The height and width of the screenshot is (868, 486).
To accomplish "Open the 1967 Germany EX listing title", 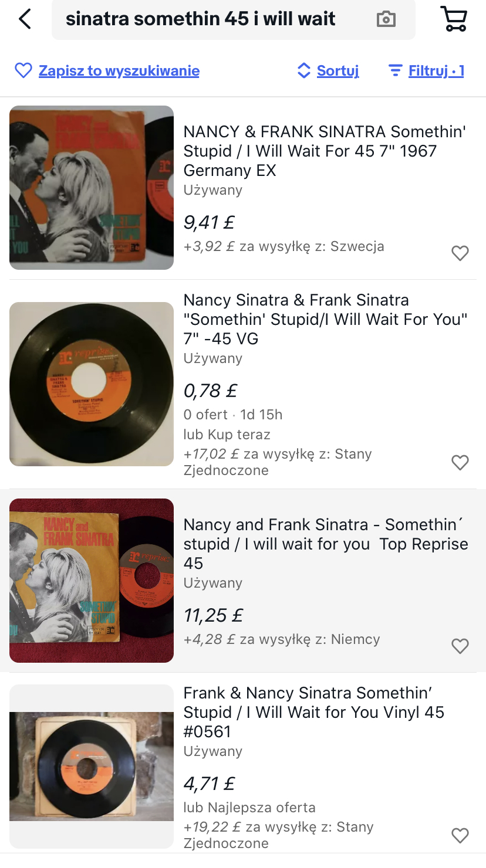I will coord(325,151).
